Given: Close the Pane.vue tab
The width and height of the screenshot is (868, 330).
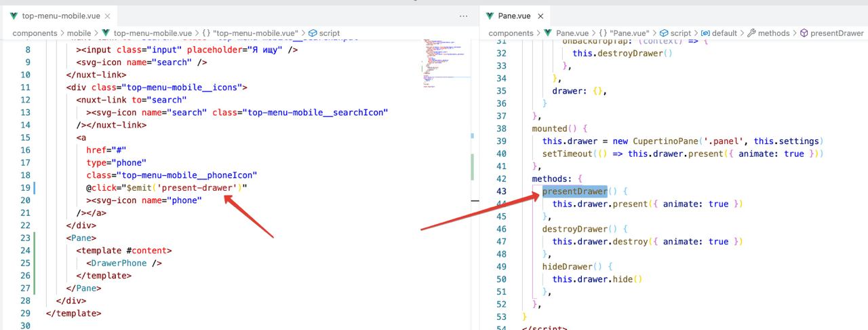Looking at the screenshot, I should [540, 16].
